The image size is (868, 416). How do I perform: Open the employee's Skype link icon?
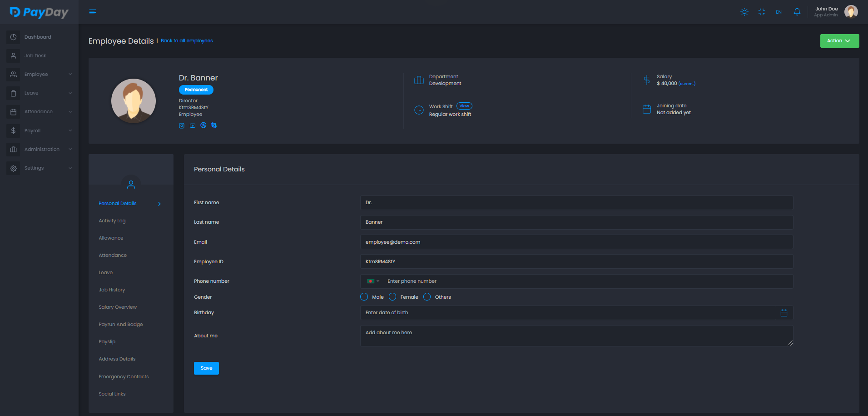[x=214, y=125]
